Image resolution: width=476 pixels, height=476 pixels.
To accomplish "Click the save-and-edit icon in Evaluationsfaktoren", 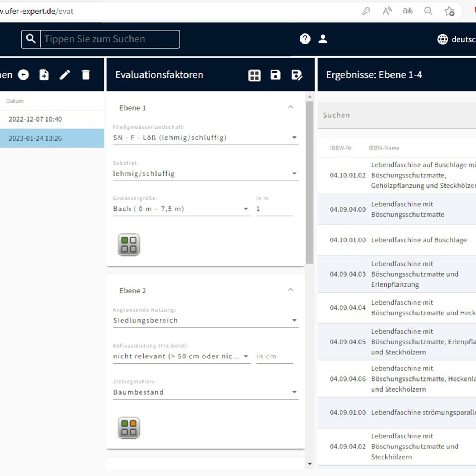I will (x=296, y=75).
